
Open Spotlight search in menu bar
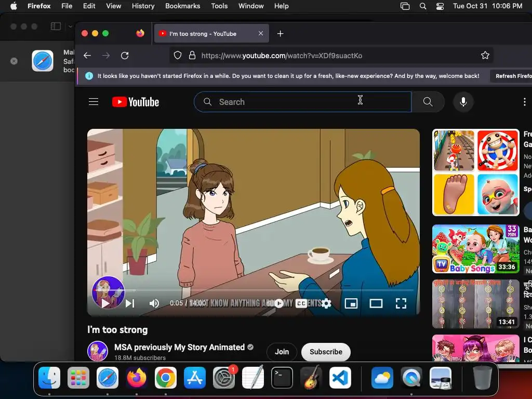[x=423, y=6]
